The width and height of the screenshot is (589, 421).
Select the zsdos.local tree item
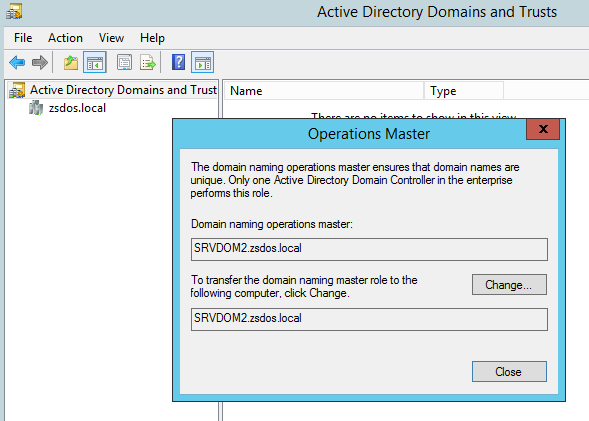77,108
